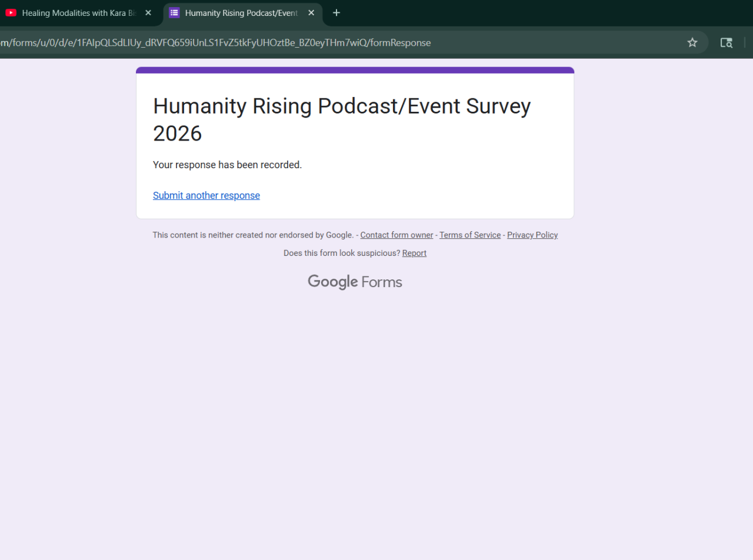Bookmark this page with the star icon
The height and width of the screenshot is (560, 753).
pos(692,43)
